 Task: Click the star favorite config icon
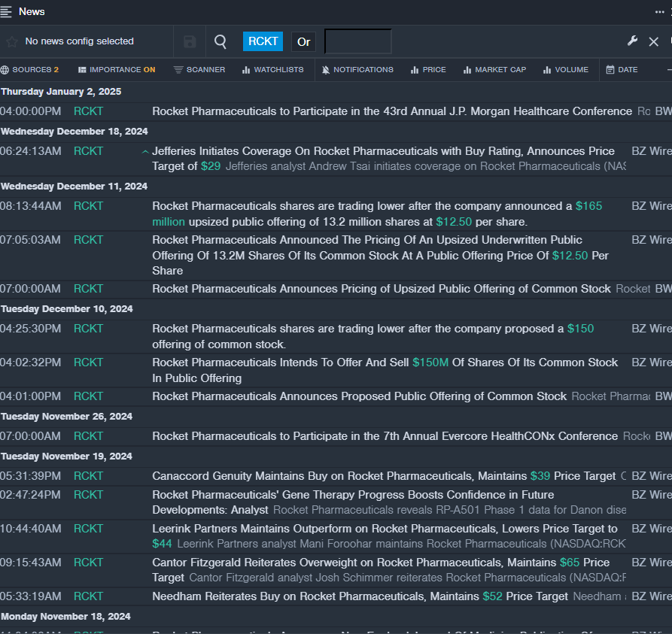(x=11, y=42)
